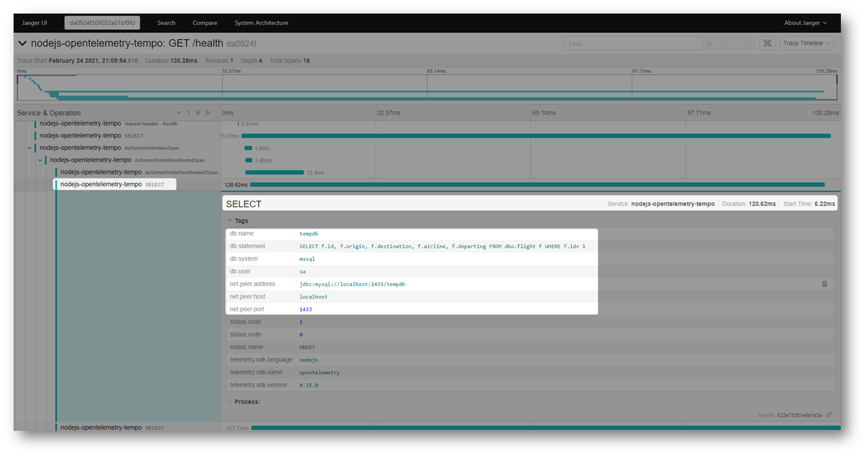Collapse the doSomeWorkInNewNestedSpan row chevron
The image size is (868, 458).
click(39, 160)
